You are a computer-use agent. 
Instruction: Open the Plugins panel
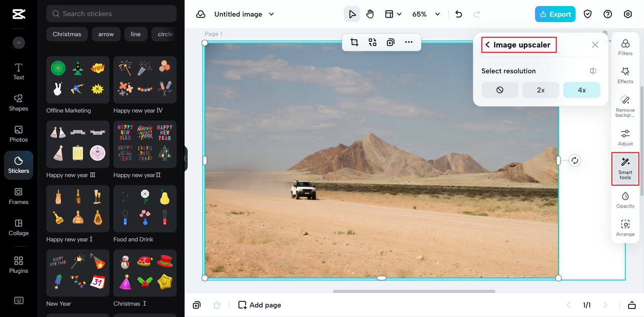tap(19, 265)
